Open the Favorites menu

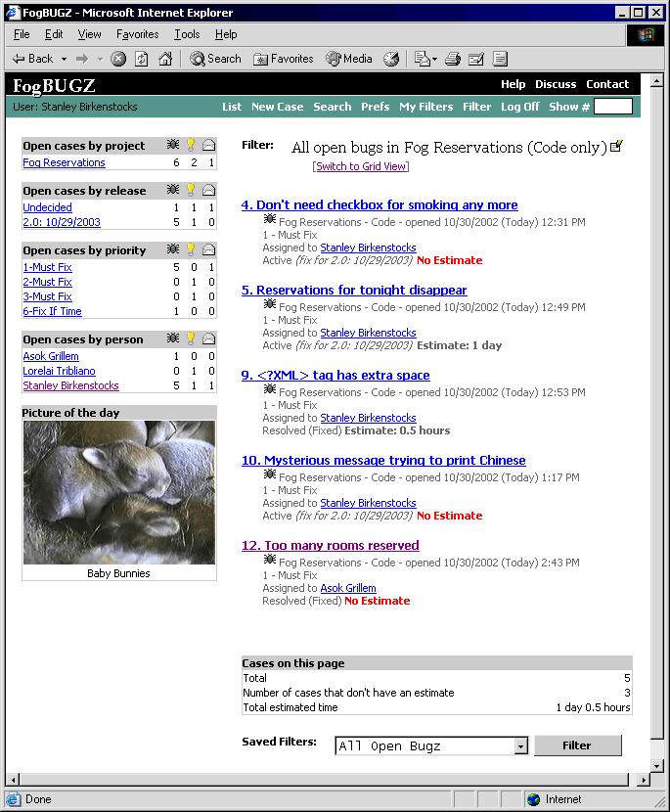pos(137,34)
